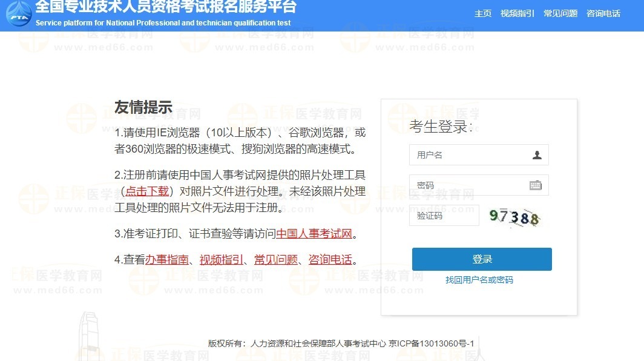Click the blue 登录 login button

[x=481, y=259]
